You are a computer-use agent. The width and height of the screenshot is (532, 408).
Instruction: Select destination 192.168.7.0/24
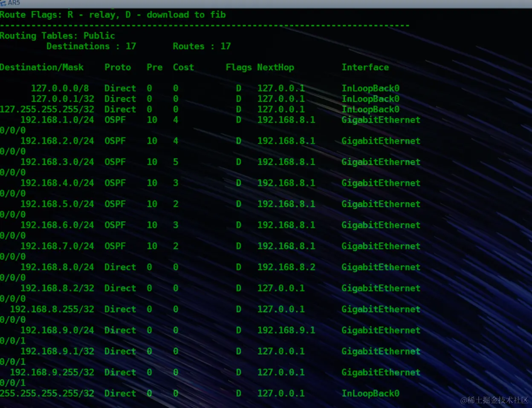pyautogui.click(x=58, y=246)
